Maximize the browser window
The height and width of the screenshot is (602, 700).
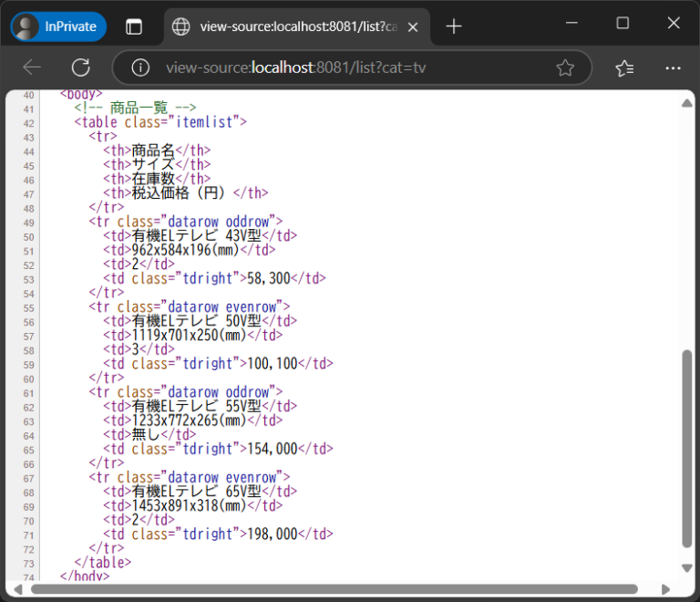click(623, 24)
